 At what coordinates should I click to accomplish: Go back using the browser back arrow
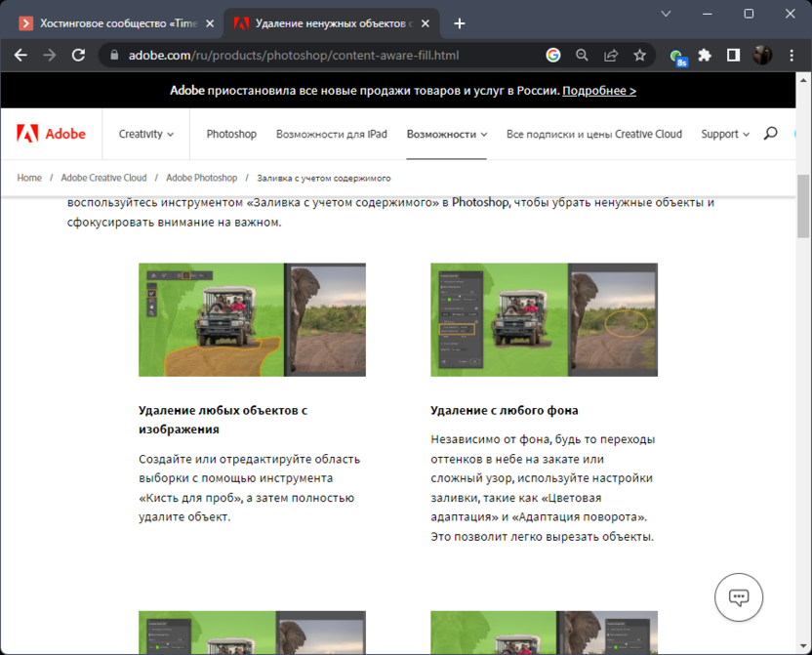[x=20, y=55]
